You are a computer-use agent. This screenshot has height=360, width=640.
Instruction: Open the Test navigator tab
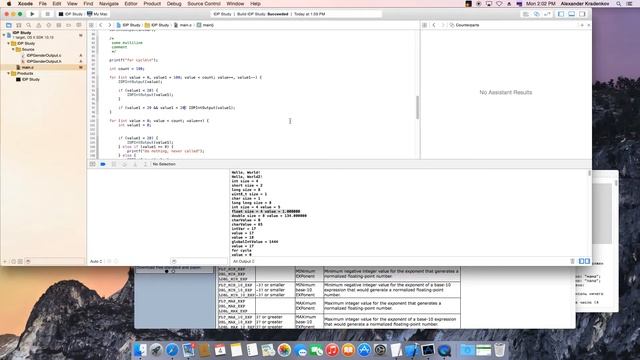click(x=49, y=25)
